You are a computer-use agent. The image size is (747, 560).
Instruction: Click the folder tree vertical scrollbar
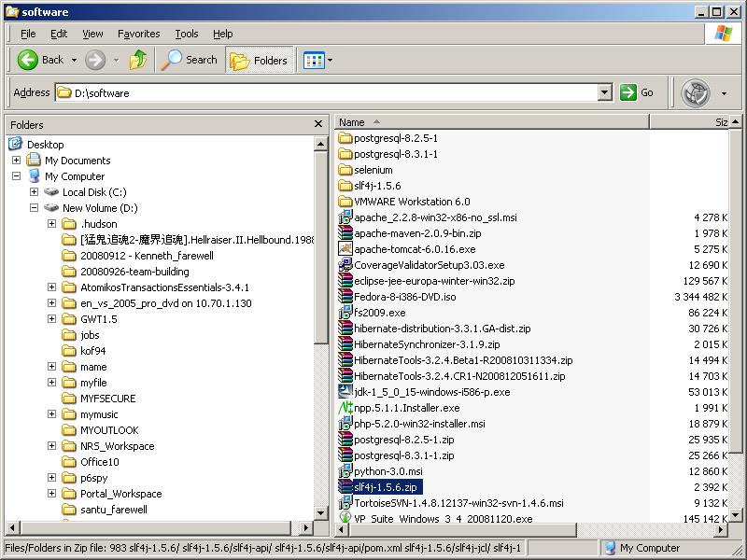[322, 373]
